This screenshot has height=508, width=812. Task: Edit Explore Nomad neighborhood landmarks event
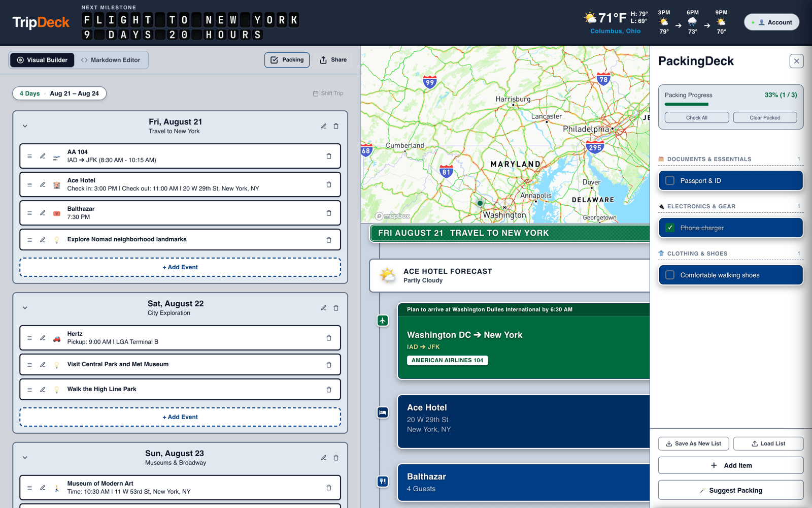coord(43,240)
